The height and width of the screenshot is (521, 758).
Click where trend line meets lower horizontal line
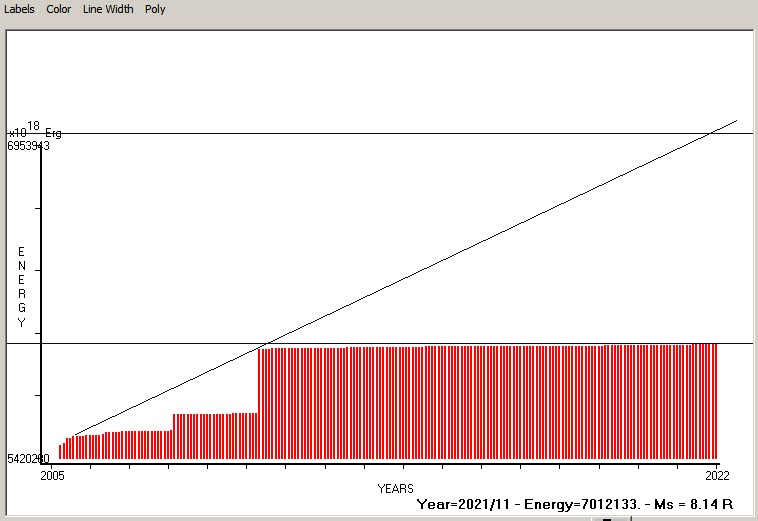click(262, 343)
